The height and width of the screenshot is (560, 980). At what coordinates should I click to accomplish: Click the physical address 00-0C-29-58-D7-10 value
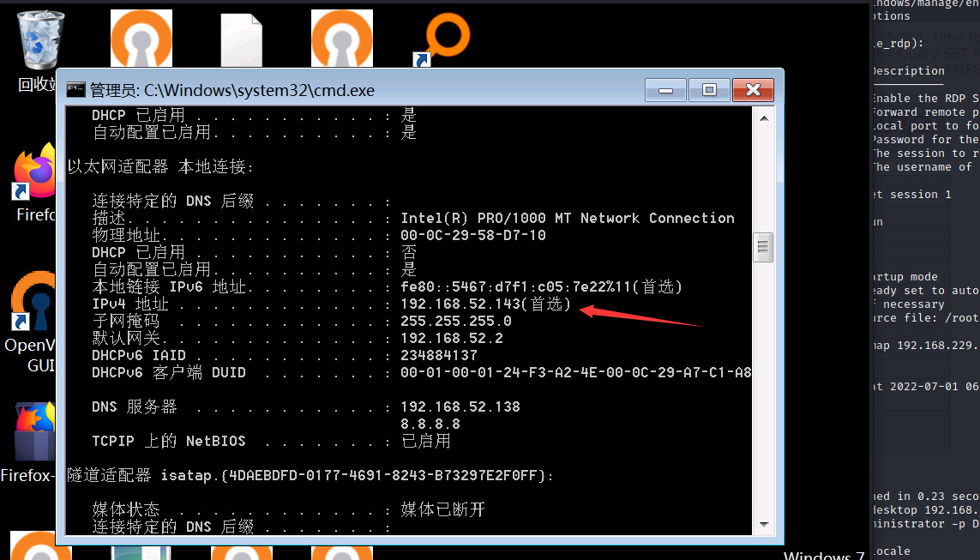472,235
